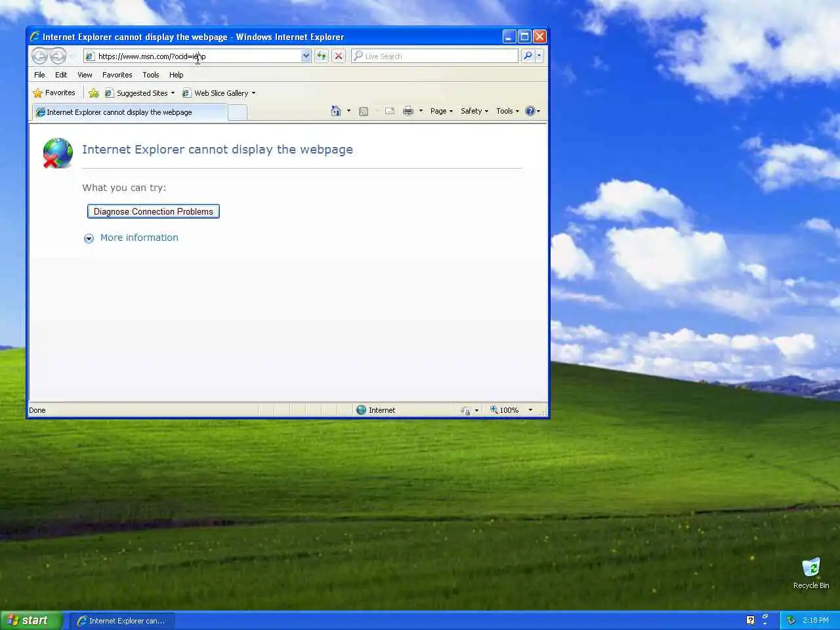Click the Protected Mode lock status icon
This screenshot has height=630, width=840.
point(465,410)
